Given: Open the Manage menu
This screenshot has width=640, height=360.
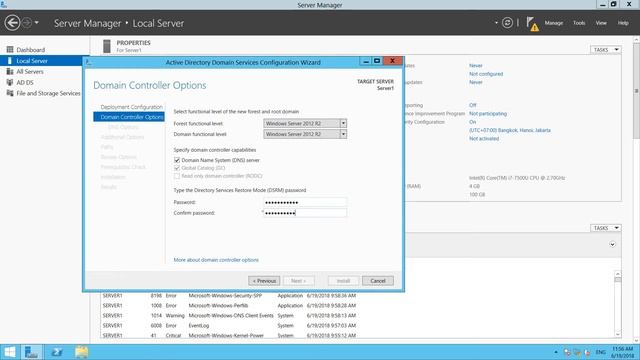Looking at the screenshot, I should (x=553, y=23).
